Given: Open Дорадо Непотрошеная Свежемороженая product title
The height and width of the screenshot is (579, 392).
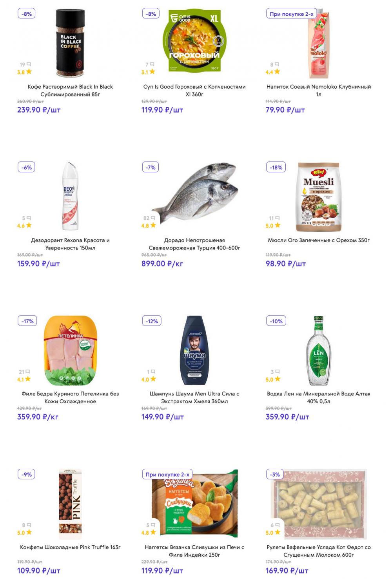Looking at the screenshot, I should pyautogui.click(x=194, y=244).
